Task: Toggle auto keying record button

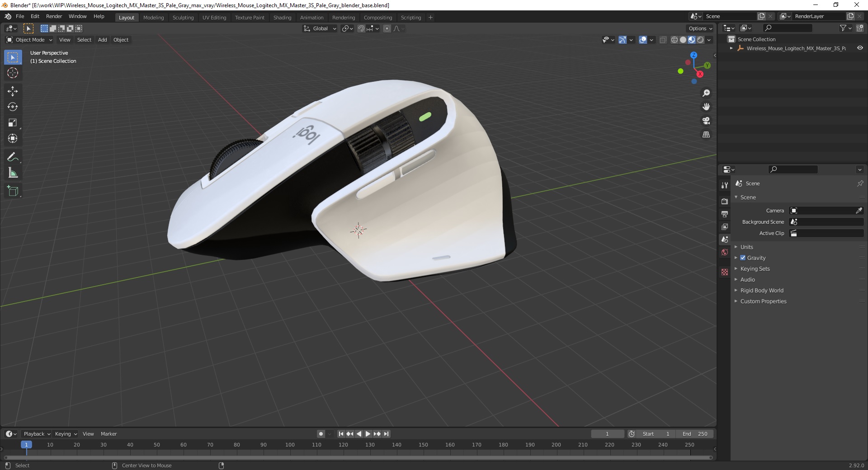Action: (321, 434)
